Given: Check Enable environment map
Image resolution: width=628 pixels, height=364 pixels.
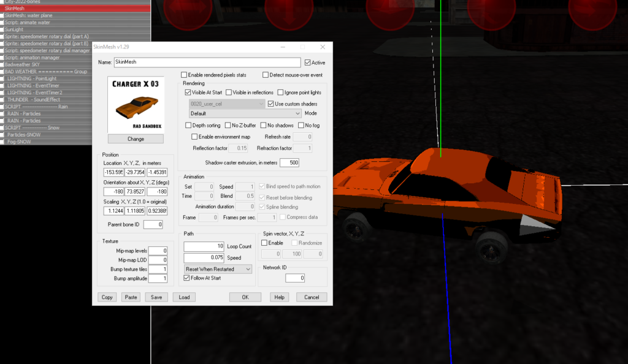Looking at the screenshot, I should (195, 137).
